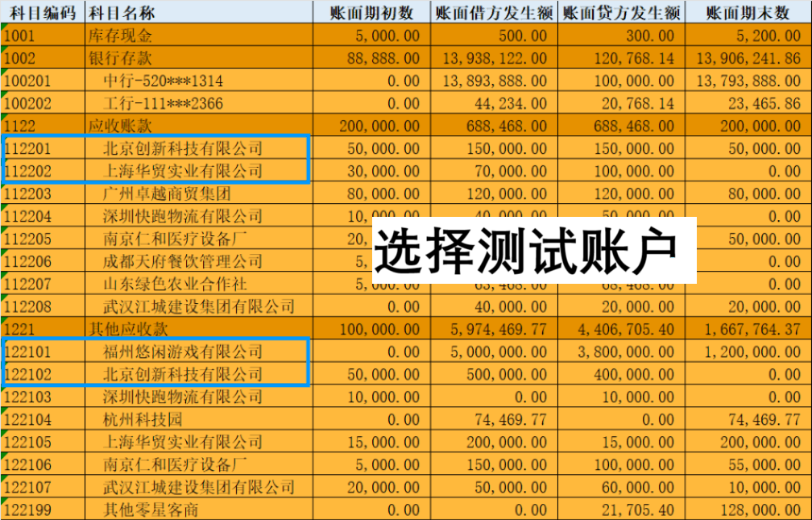Click the 福州悠闲游戏有限公司 name cell
This screenshot has width=812, height=520.
click(x=200, y=352)
